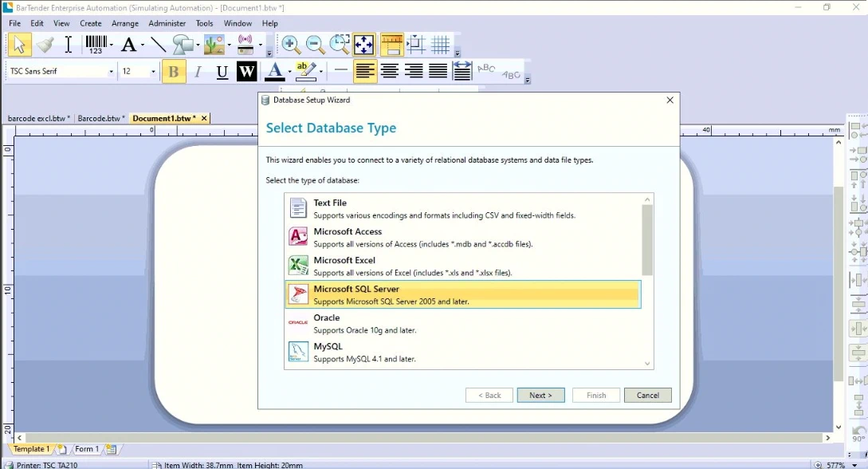The width and height of the screenshot is (868, 469).
Task: Expand the shapes tool dropdown arrow
Action: point(198,45)
